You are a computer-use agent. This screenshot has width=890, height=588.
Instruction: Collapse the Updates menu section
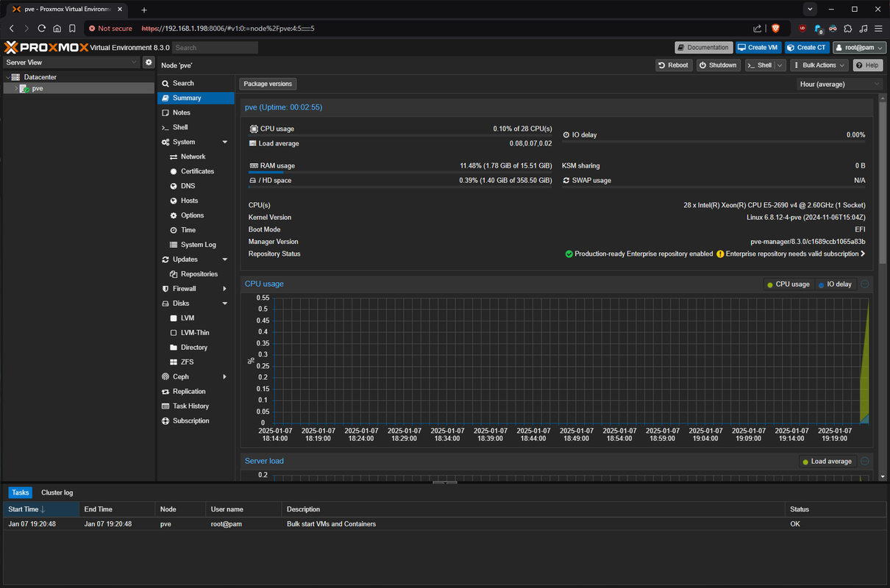[225, 259]
